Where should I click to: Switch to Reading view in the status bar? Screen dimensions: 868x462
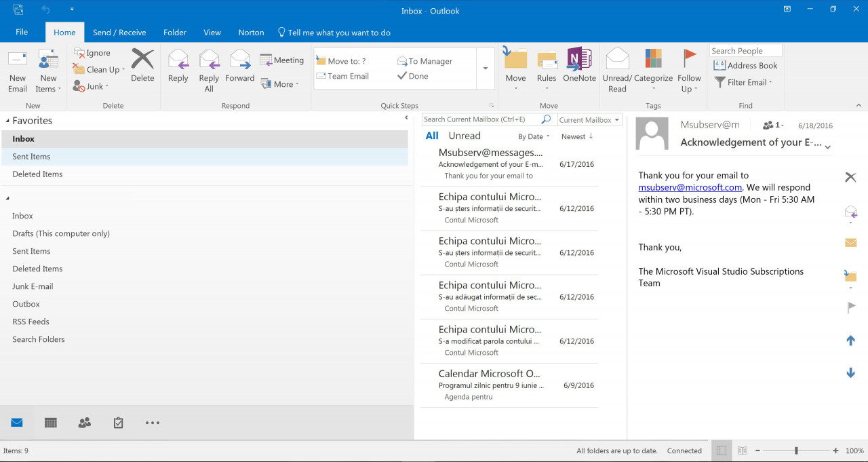tap(742, 450)
